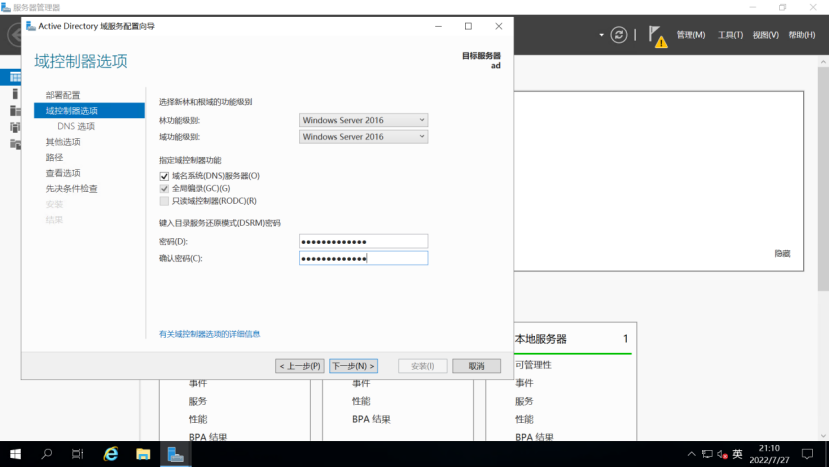Show hidden tray icons chevron

[x=691, y=454]
